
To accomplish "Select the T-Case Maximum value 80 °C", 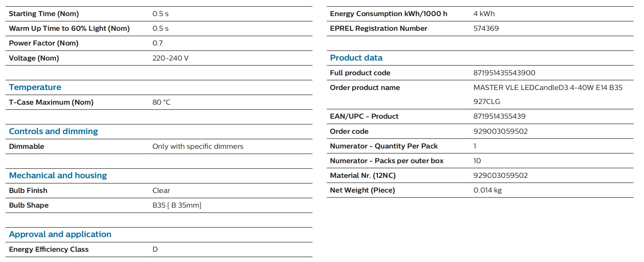I will click(161, 102).
